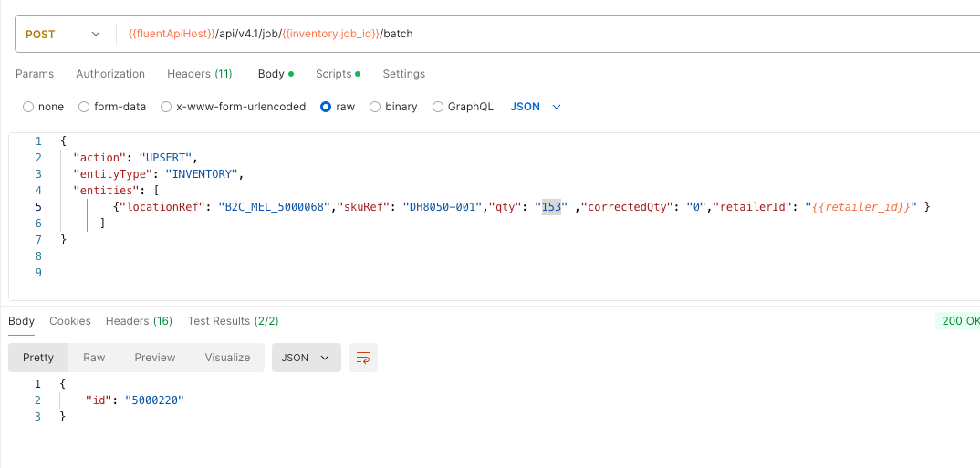The image size is (980, 468).
Task: View response Cookies tab
Action: 70,321
